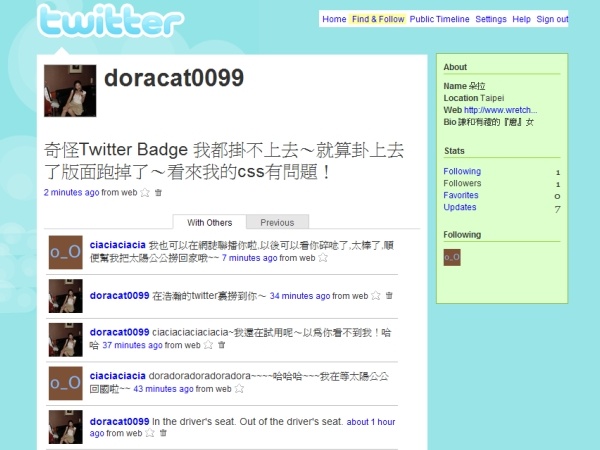Click the About heading in sidebar
Screen dimensions: 600x450
click(455, 67)
